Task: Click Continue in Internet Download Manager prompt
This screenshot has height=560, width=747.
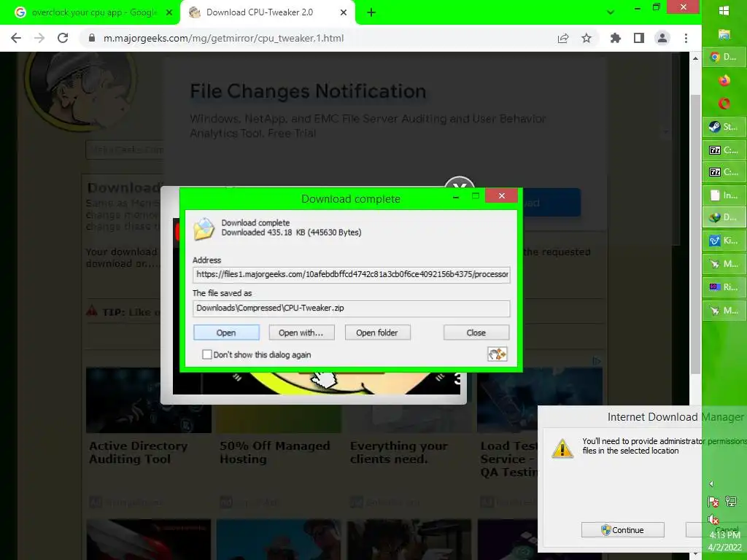Action: point(623,530)
